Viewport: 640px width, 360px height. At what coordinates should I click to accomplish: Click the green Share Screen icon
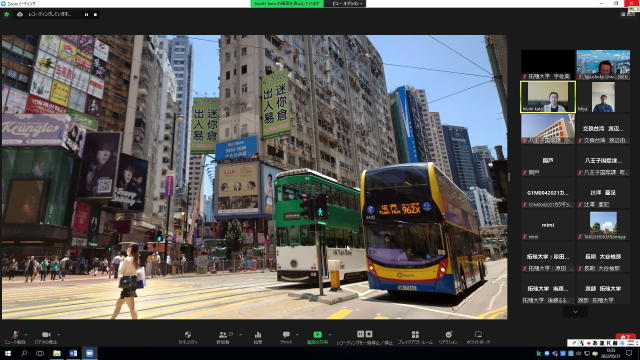click(x=318, y=336)
